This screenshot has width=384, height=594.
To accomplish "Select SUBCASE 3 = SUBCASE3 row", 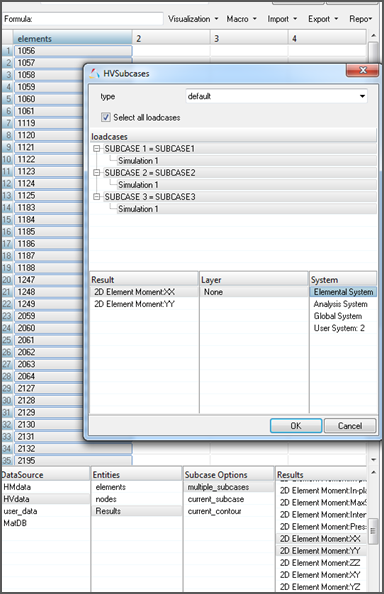I will coord(240,197).
